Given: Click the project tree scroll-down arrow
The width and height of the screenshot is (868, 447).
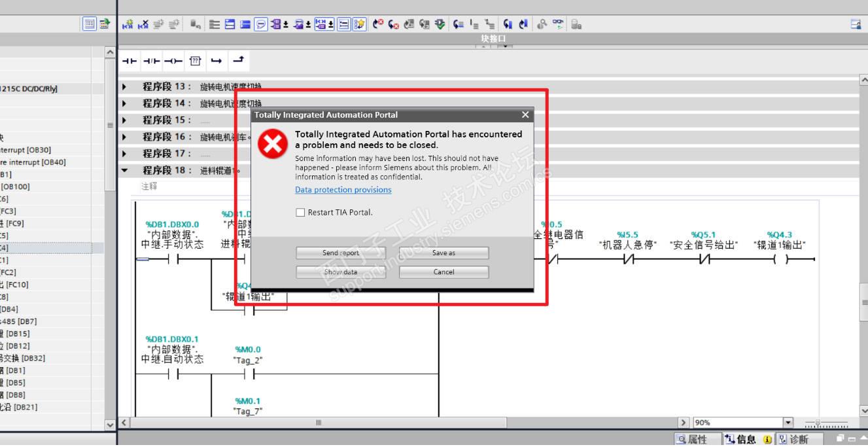Looking at the screenshot, I should (x=110, y=425).
